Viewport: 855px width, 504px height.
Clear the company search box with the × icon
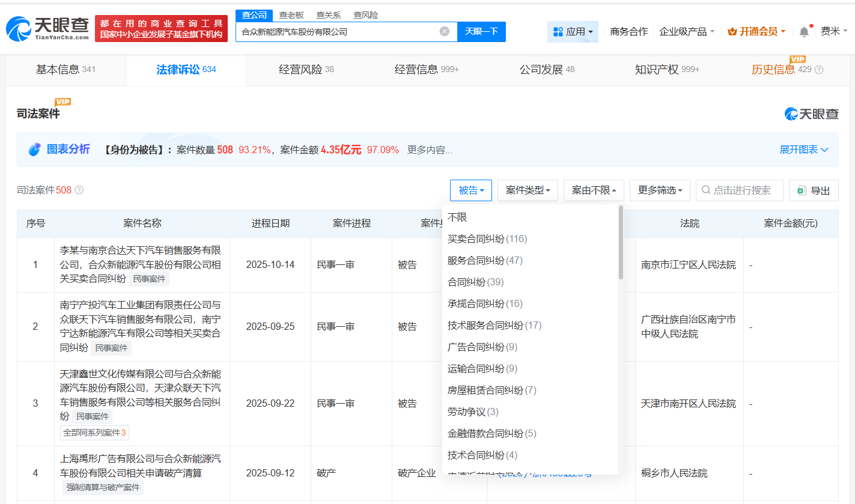444,31
